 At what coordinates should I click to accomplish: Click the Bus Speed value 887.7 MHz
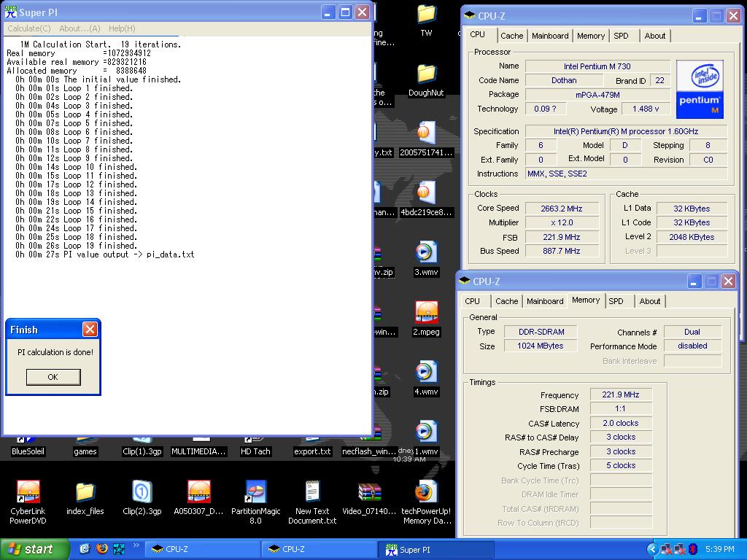pos(561,251)
